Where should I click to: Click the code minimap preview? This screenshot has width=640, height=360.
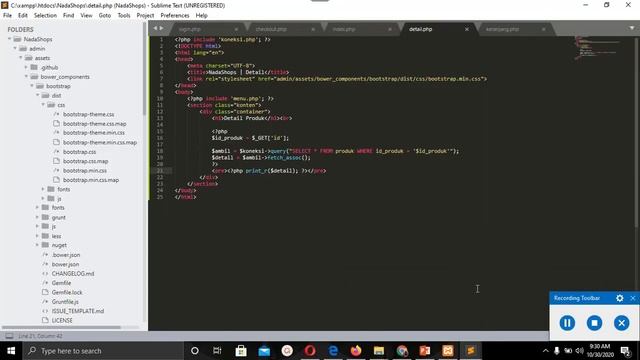tap(596, 48)
